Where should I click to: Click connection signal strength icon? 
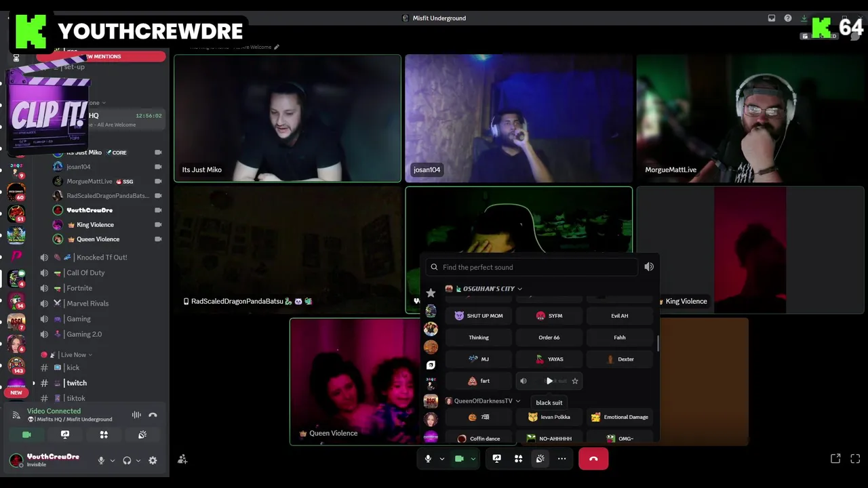(x=16, y=415)
